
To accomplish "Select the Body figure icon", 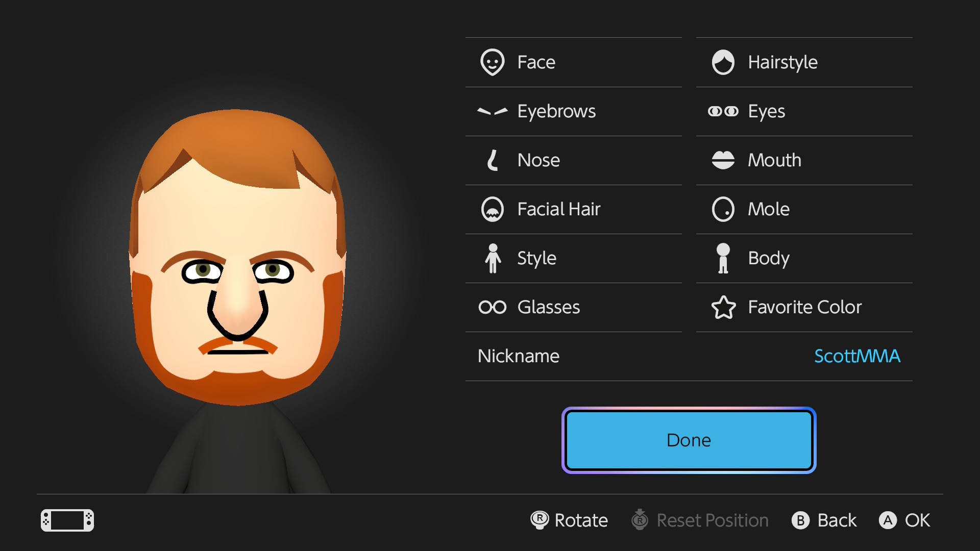I will 723,258.
